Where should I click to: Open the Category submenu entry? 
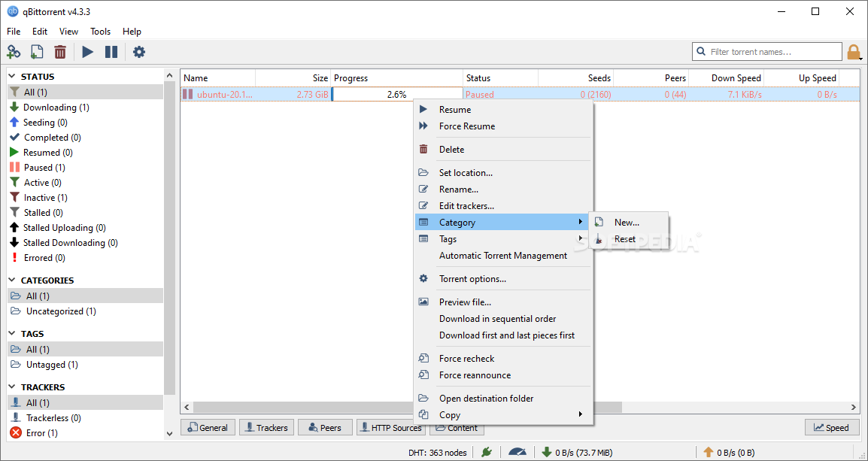click(x=503, y=223)
